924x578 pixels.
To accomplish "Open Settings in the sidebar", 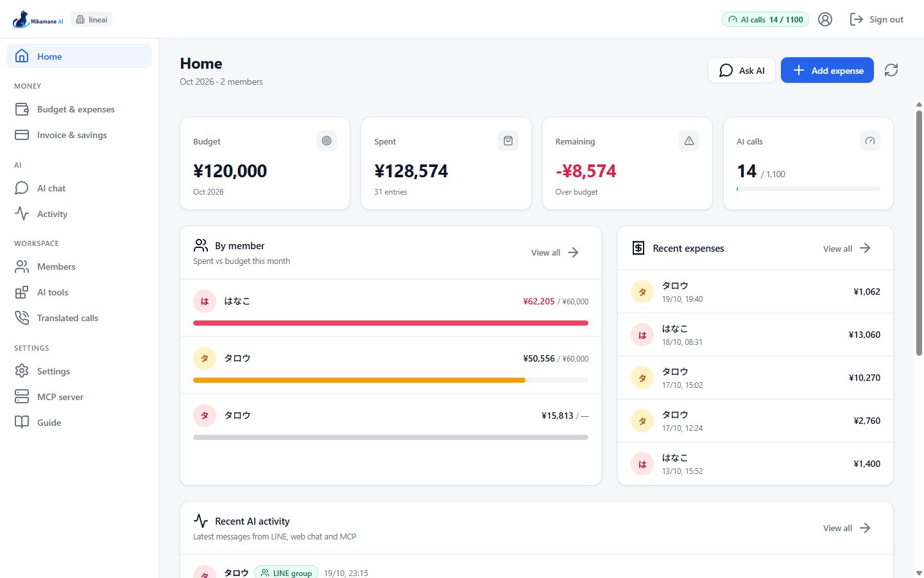I will click(x=79, y=371).
